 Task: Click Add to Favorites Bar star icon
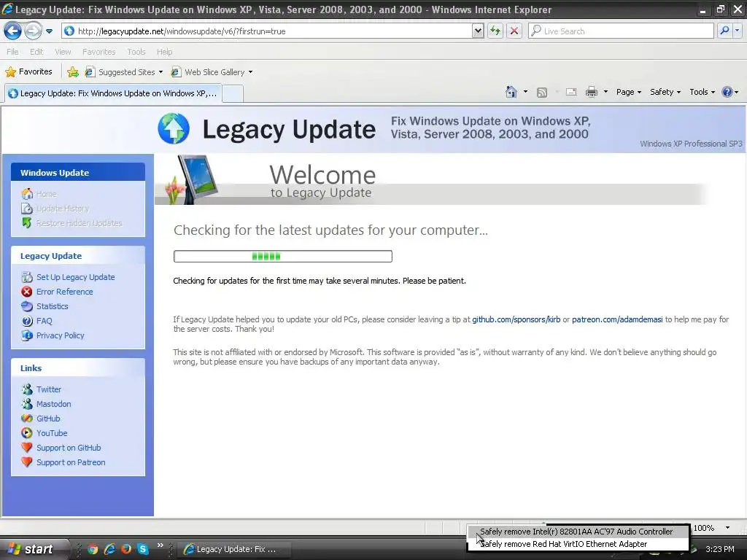click(x=73, y=72)
